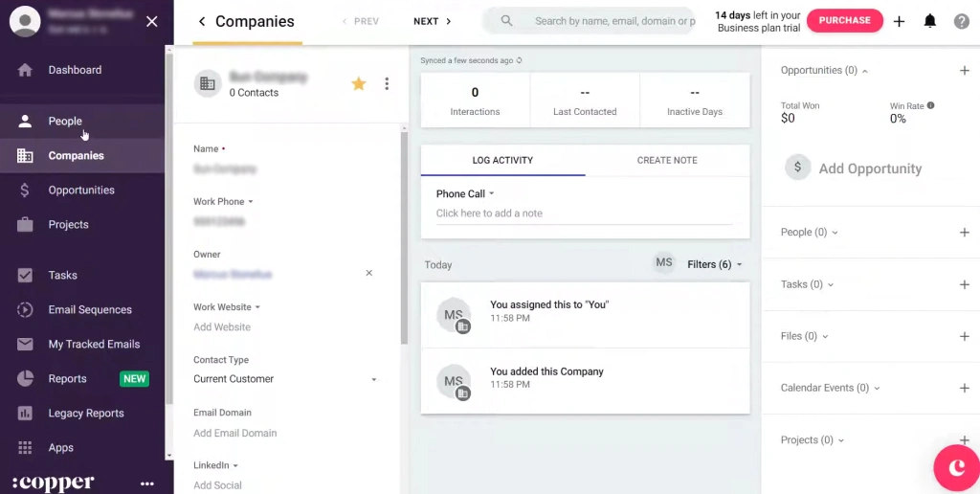The image size is (980, 494).
Task: Click the Apps grid icon
Action: point(25,448)
